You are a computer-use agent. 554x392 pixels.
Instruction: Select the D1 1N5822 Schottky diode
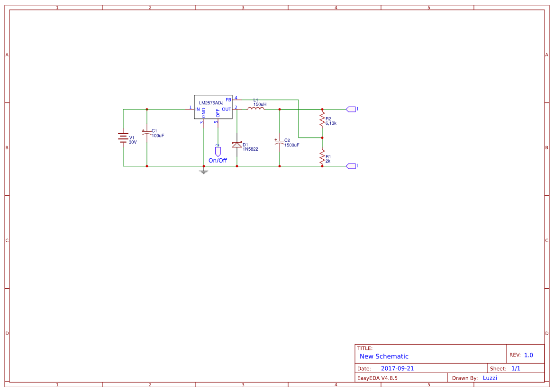click(x=237, y=145)
